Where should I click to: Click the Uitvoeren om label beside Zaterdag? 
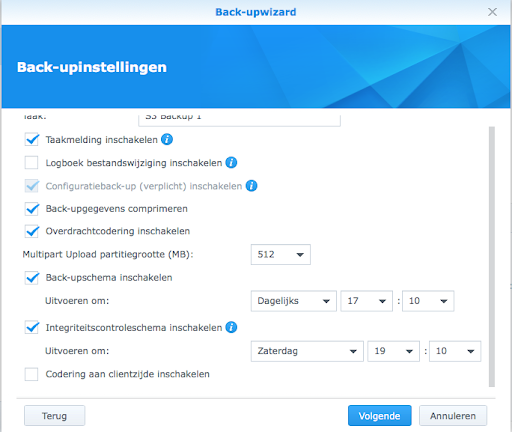(x=77, y=351)
